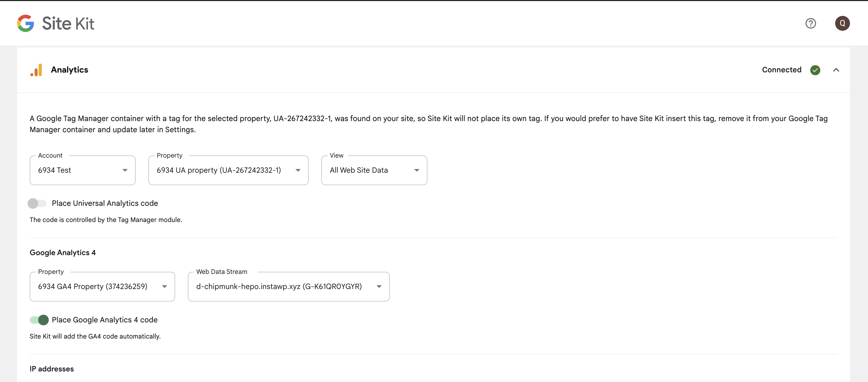This screenshot has width=868, height=382.
Task: Collapse the Analytics section
Action: (837, 70)
